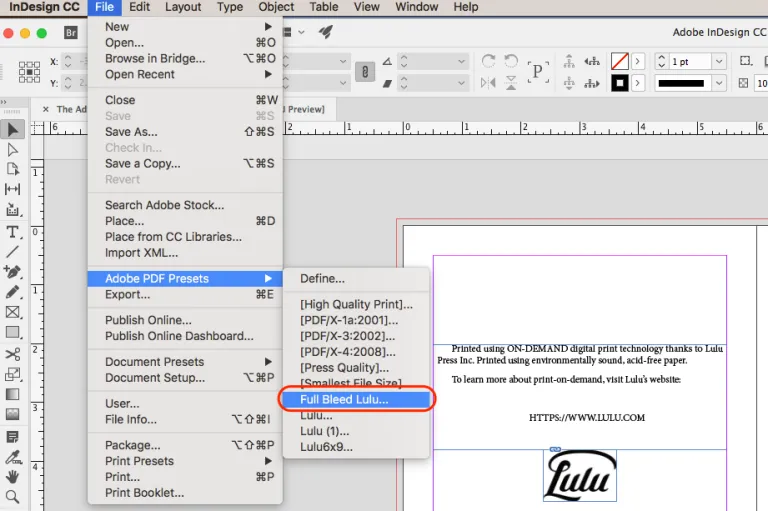
Task: Open Adobe Bridge via Br icon
Action: point(71,32)
